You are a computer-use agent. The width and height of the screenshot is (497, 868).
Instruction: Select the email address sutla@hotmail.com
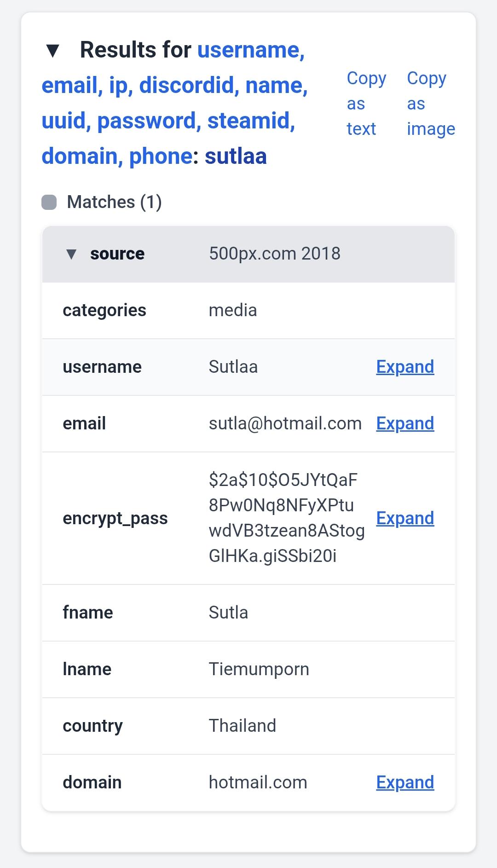click(285, 423)
